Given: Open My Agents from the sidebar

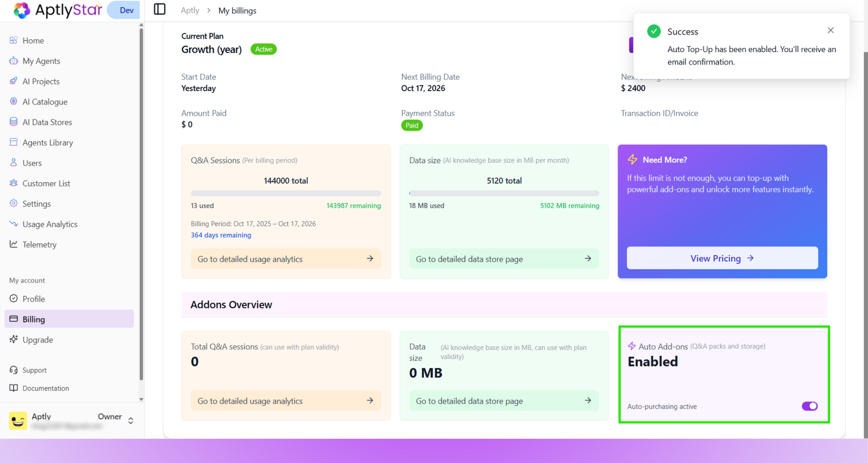Looking at the screenshot, I should click(41, 61).
